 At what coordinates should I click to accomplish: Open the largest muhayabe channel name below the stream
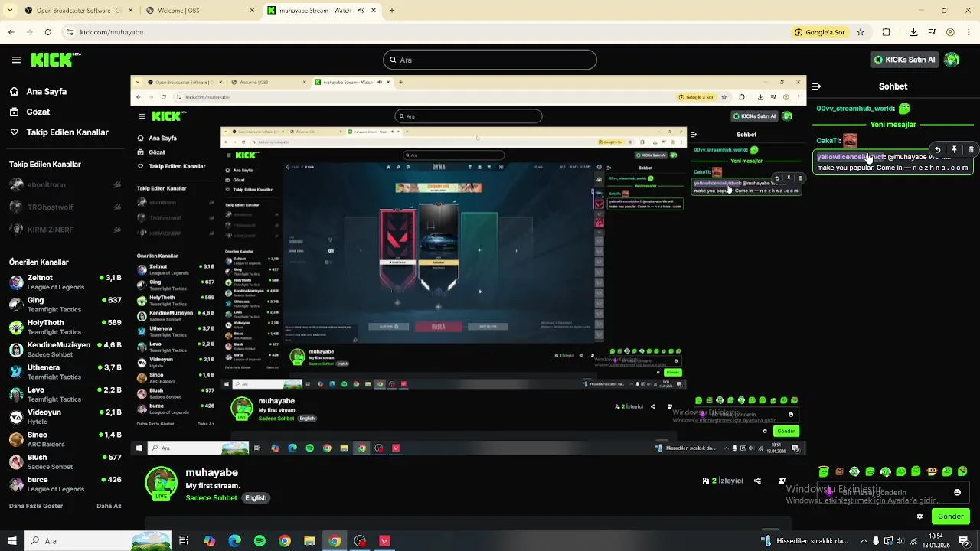pyautogui.click(x=211, y=472)
